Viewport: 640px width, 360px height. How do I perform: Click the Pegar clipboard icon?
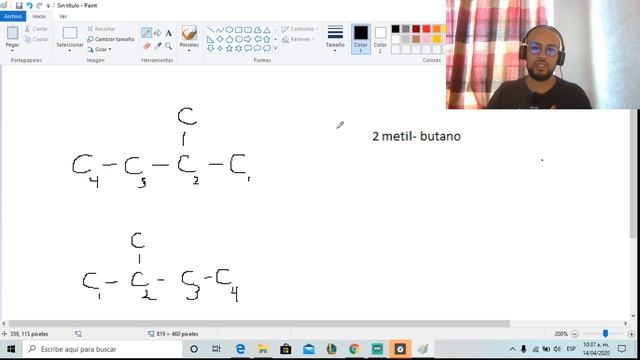[x=12, y=33]
